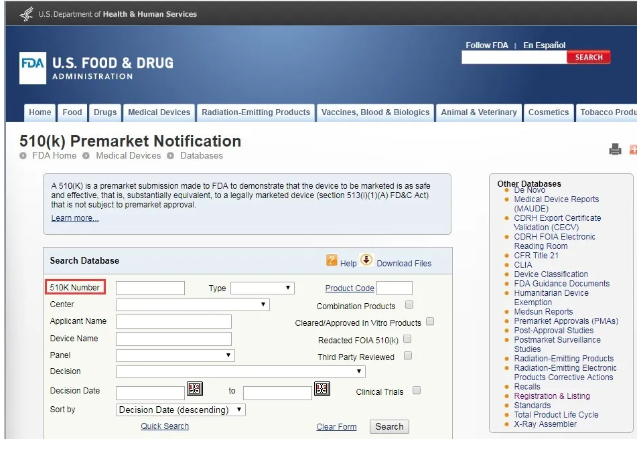Open the Total Product Life Cycle link
This screenshot has width=642, height=449.
pos(556,415)
